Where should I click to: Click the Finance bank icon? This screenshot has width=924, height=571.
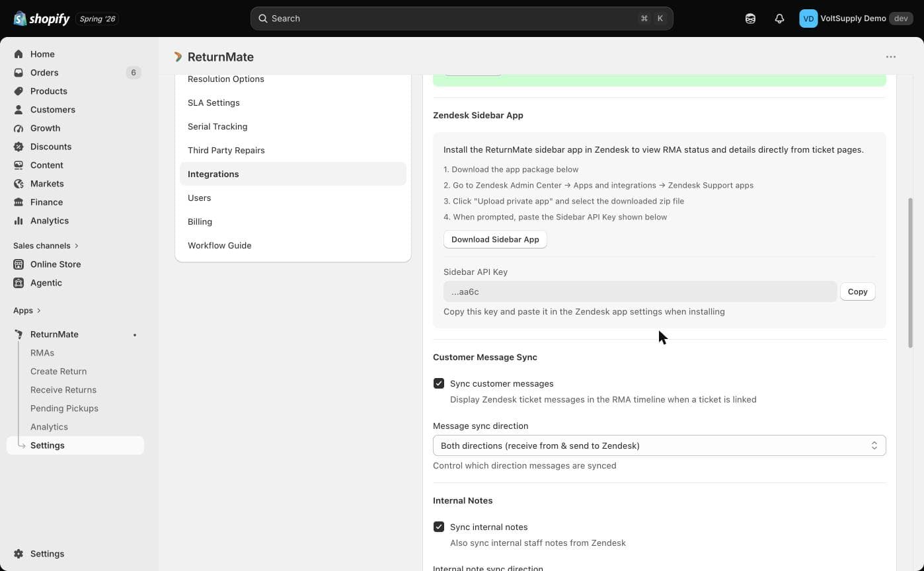(19, 202)
